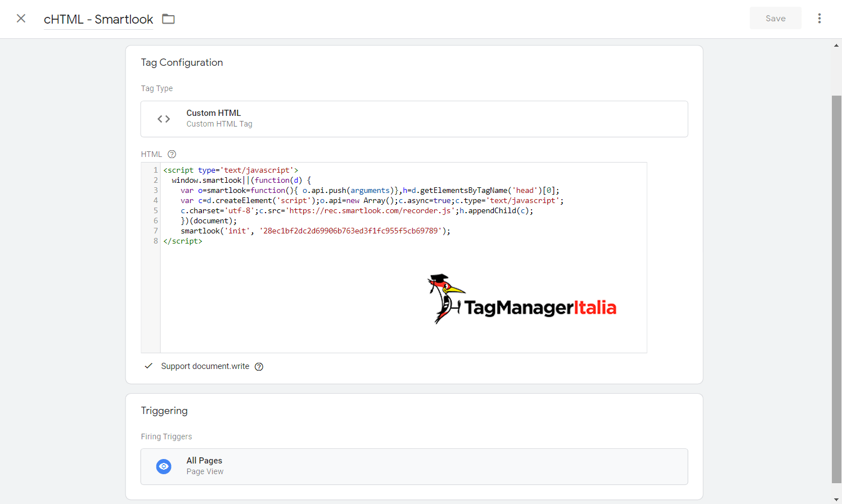Close the tag editor with X icon

[x=21, y=19]
